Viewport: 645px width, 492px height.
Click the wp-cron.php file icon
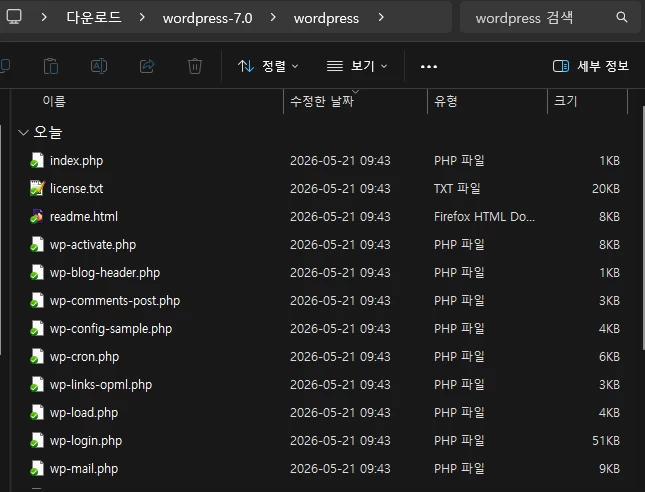(x=37, y=356)
